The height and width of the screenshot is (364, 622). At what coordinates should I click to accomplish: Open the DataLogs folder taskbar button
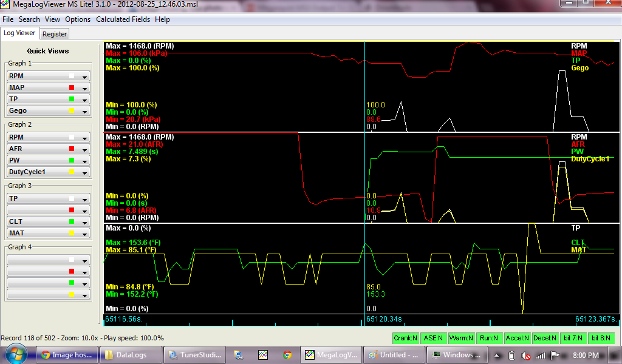(x=131, y=356)
